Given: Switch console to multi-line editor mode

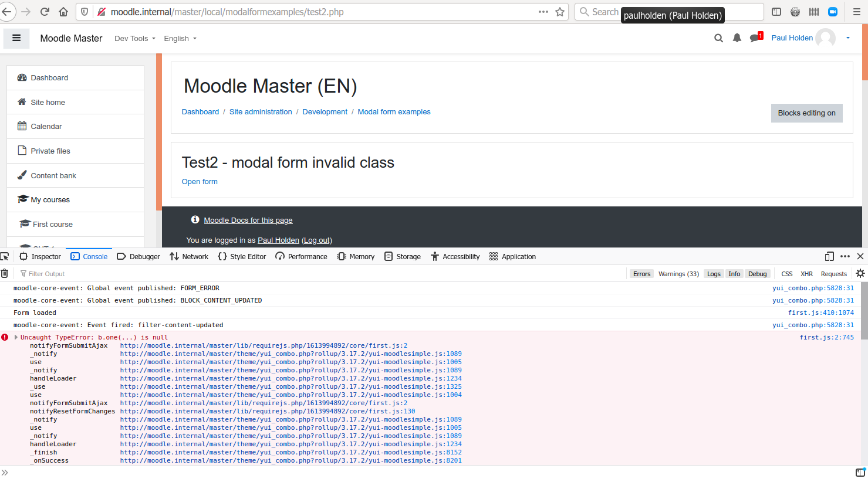Looking at the screenshot, I should tap(860, 473).
